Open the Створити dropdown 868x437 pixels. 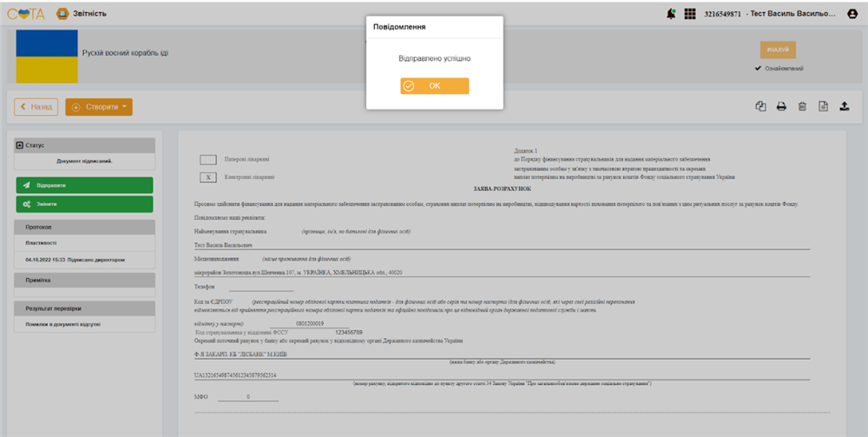click(x=99, y=107)
